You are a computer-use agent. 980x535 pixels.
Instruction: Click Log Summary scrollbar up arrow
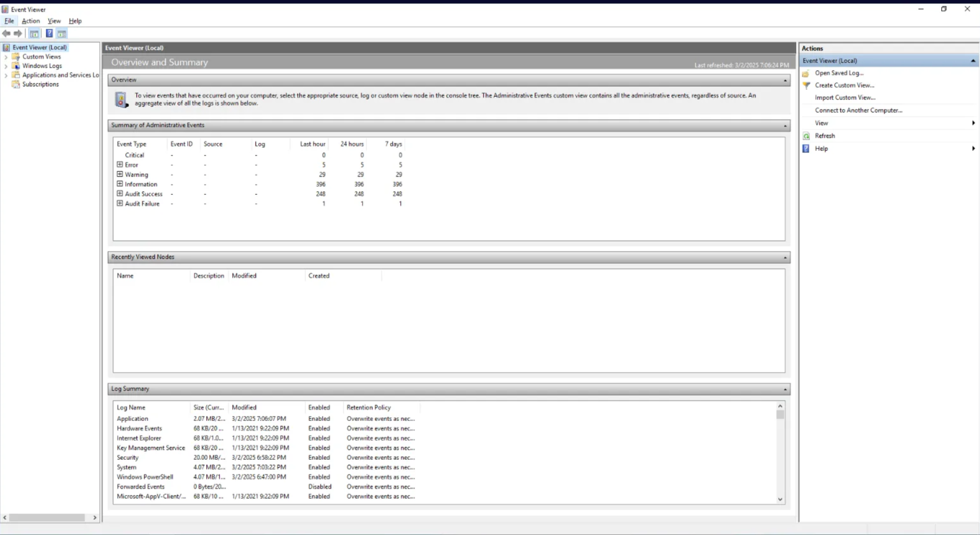[780, 406]
